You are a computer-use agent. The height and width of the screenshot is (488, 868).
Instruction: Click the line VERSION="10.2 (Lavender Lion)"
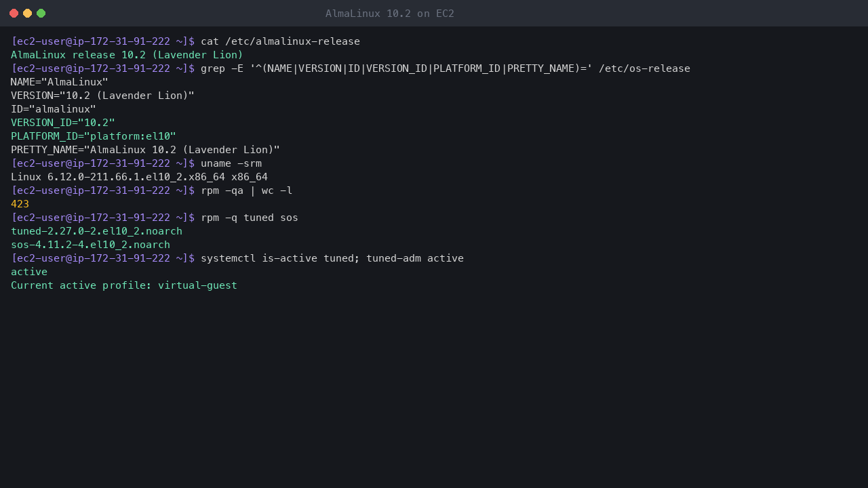click(x=102, y=96)
